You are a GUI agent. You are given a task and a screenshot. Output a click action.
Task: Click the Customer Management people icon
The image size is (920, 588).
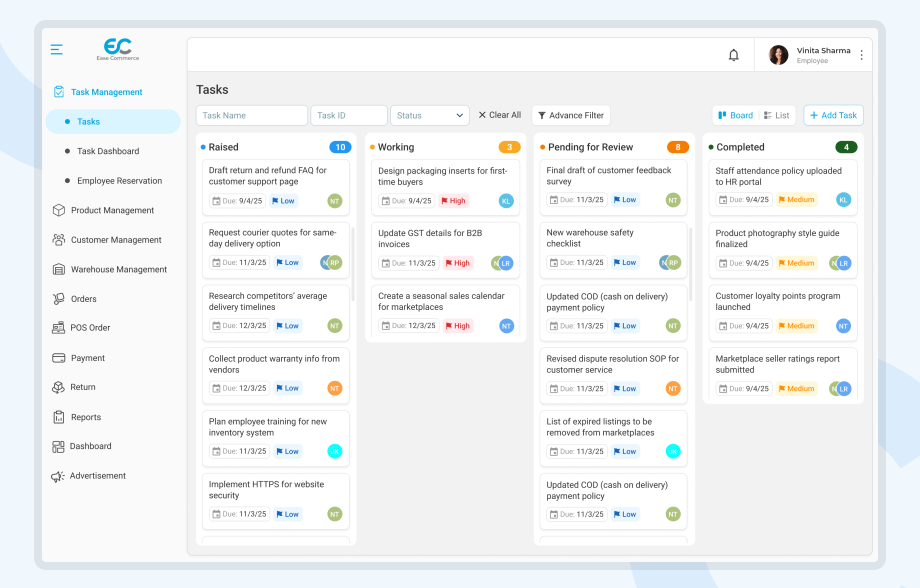pos(58,240)
